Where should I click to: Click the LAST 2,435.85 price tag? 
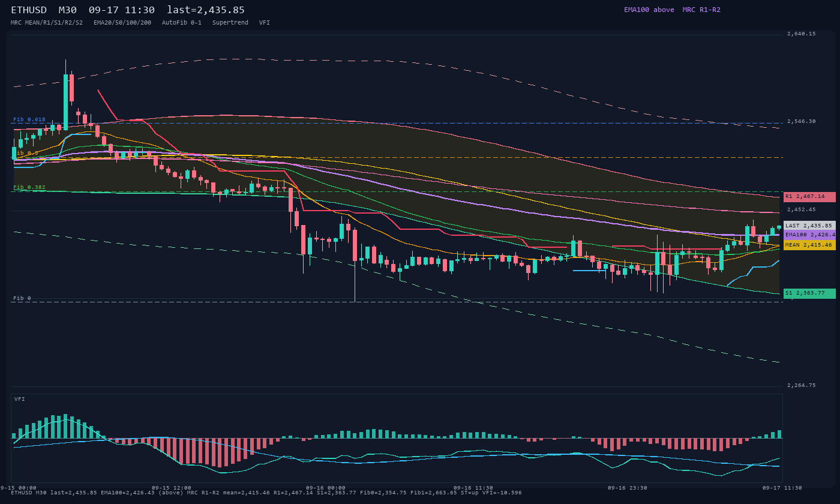tap(809, 226)
